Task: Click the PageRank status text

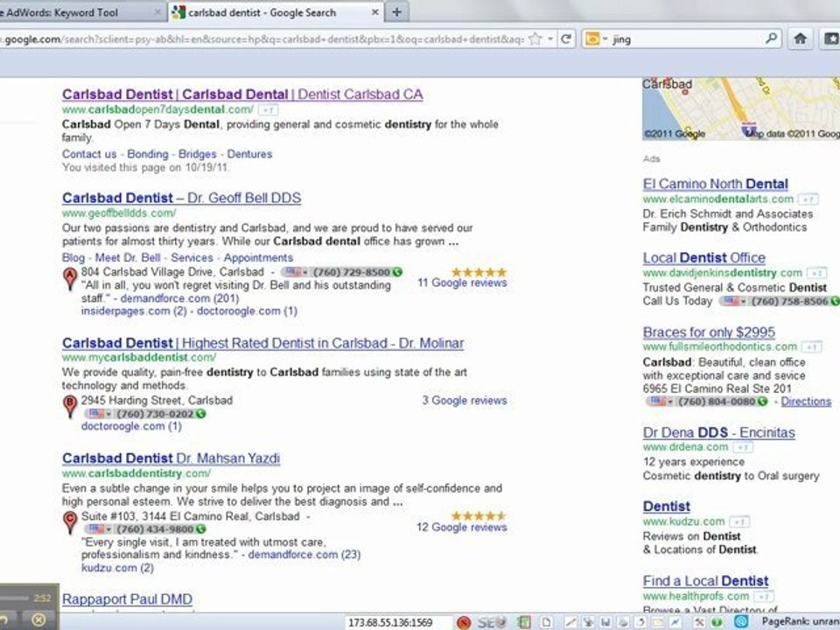Action: [x=801, y=622]
